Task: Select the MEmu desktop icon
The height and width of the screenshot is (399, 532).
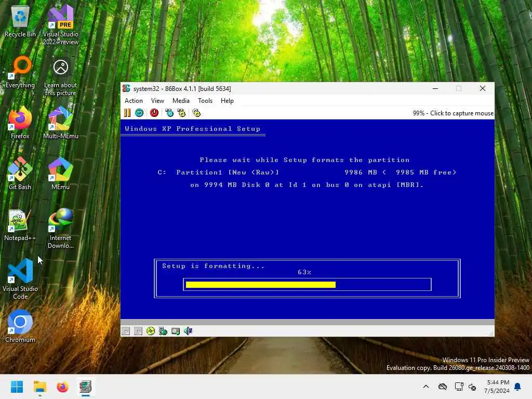Action: (x=61, y=174)
